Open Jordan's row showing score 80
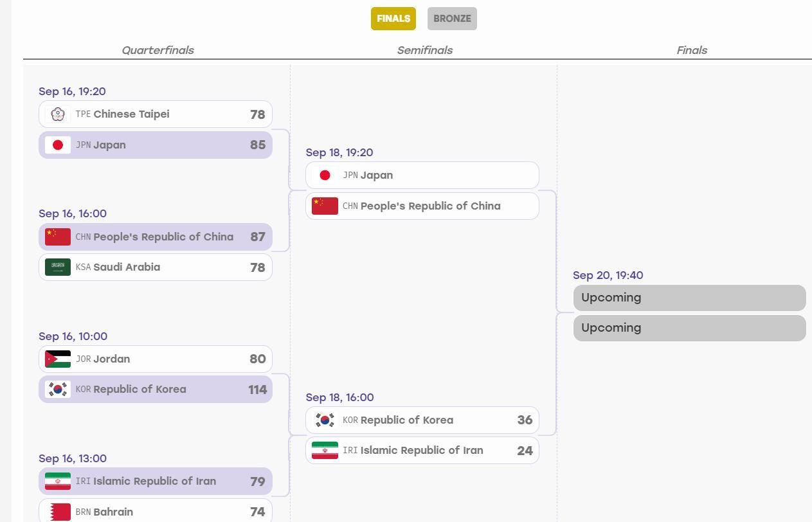 pyautogui.click(x=156, y=359)
